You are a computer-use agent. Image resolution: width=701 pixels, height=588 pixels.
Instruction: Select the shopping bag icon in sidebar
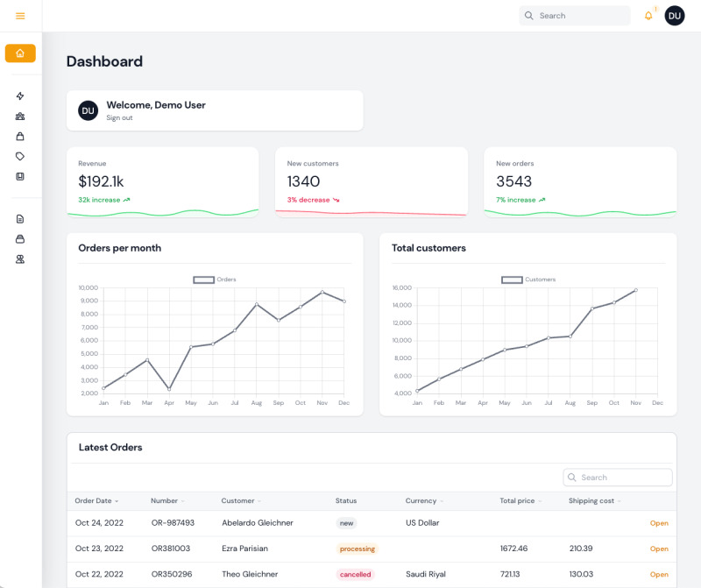[20, 137]
